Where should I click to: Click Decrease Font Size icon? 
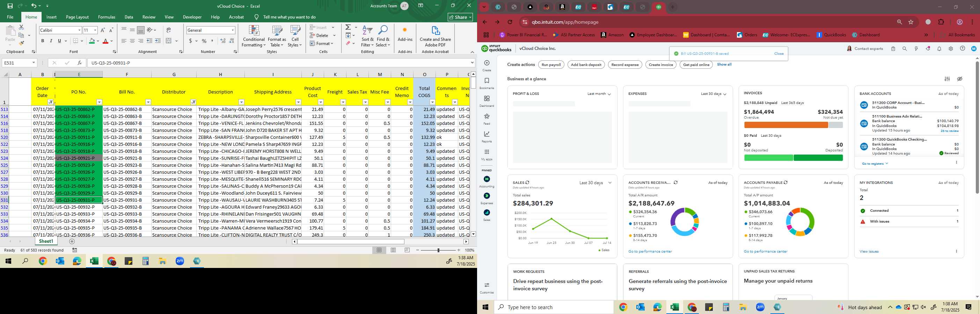(x=111, y=30)
